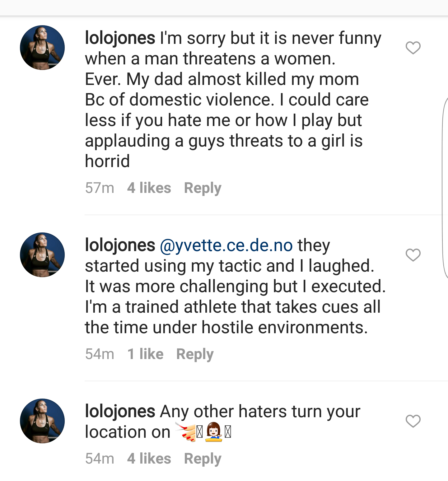View the 4 likes on the 57m comment
Viewport: 448px width, 481px height.
[x=149, y=188]
